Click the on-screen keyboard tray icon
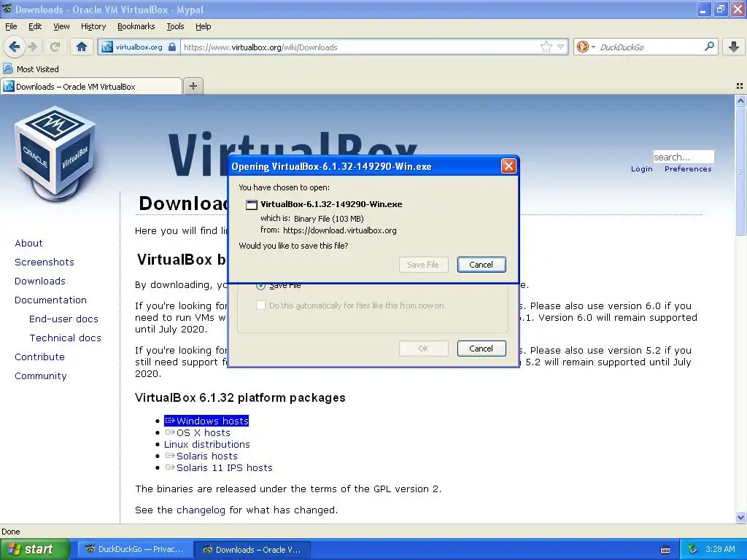Viewport: 747px width, 560px height. tap(665, 550)
